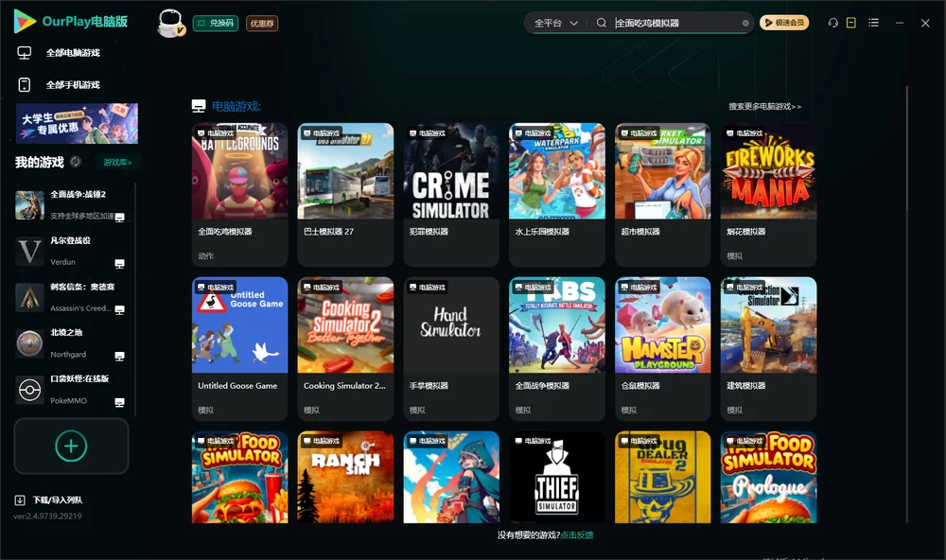The height and width of the screenshot is (560, 946).
Task: Open the Drug Dealer Simulator 2 card
Action: (x=662, y=477)
